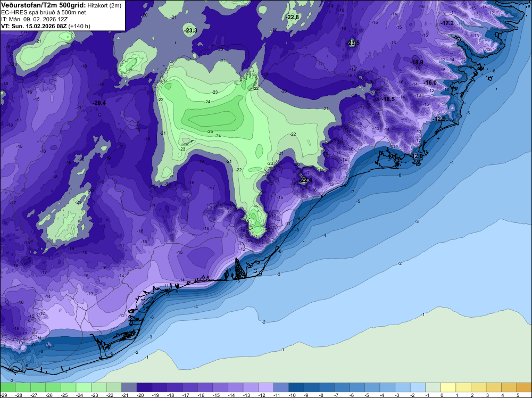Viewport: 532px width, 398px height.
Task: Click the bold -22.8 temperature value
Action: coord(293,18)
